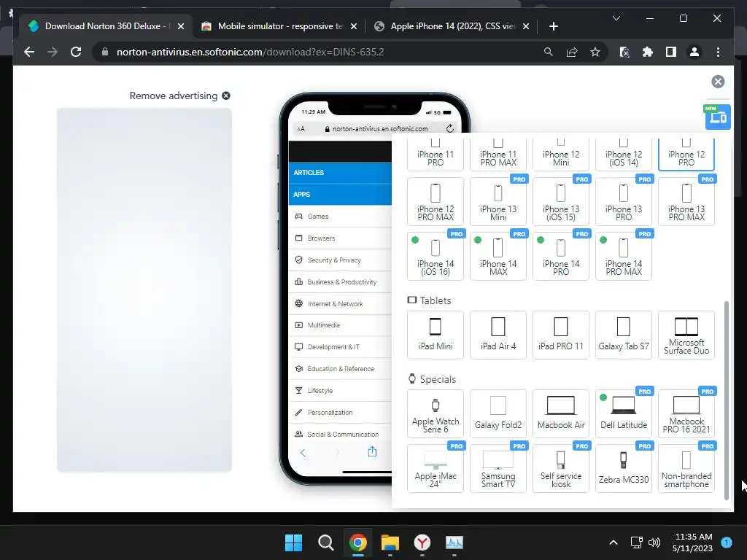
Task: Expand the tab search dropdown arrow
Action: pos(616,18)
